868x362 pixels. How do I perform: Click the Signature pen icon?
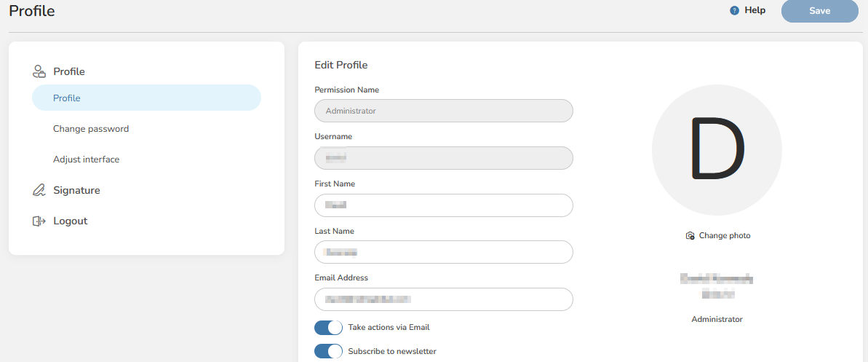click(39, 190)
